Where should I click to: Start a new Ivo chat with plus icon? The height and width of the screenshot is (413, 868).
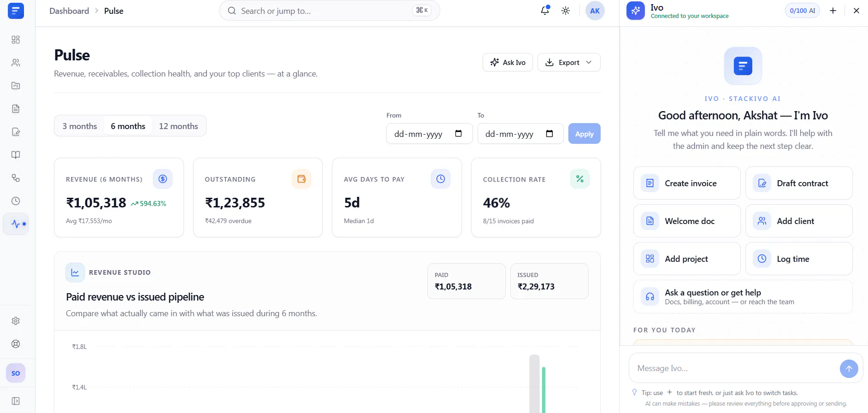(833, 11)
